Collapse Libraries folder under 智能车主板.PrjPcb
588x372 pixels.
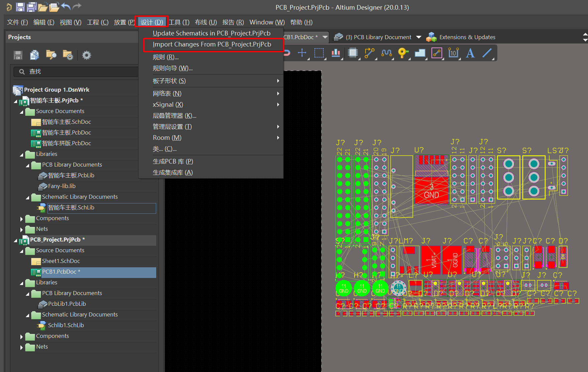pyautogui.click(x=21, y=155)
